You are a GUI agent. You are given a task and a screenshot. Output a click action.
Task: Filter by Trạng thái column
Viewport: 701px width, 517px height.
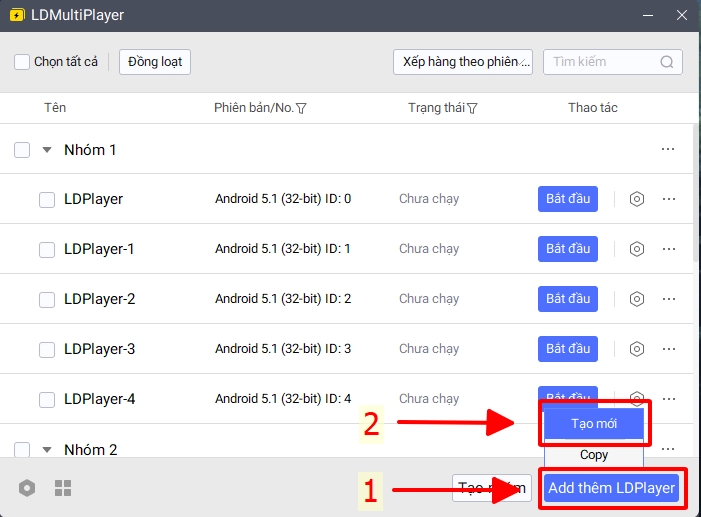click(x=472, y=108)
